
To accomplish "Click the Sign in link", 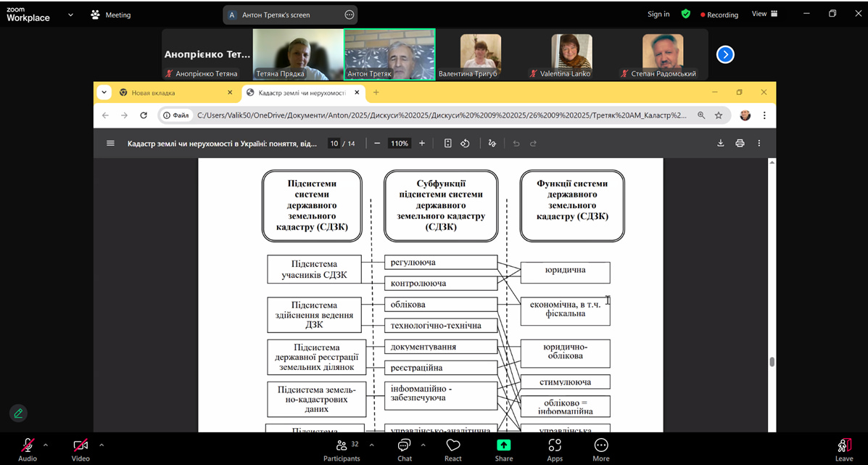I will (658, 14).
